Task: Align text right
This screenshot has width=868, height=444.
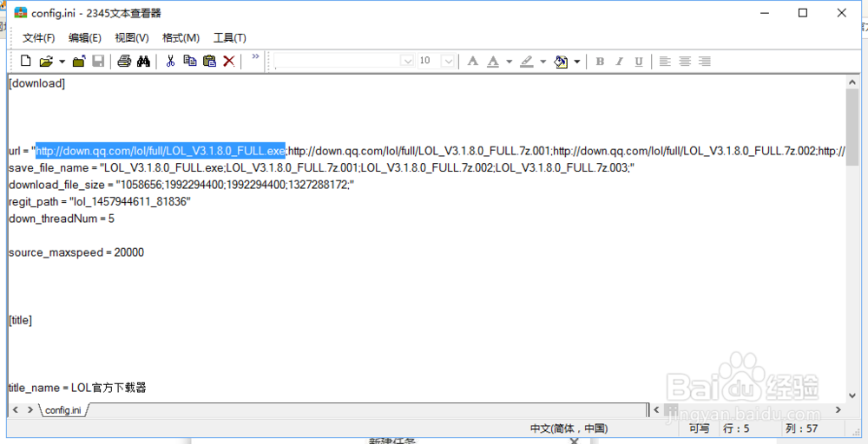Action: click(x=704, y=62)
